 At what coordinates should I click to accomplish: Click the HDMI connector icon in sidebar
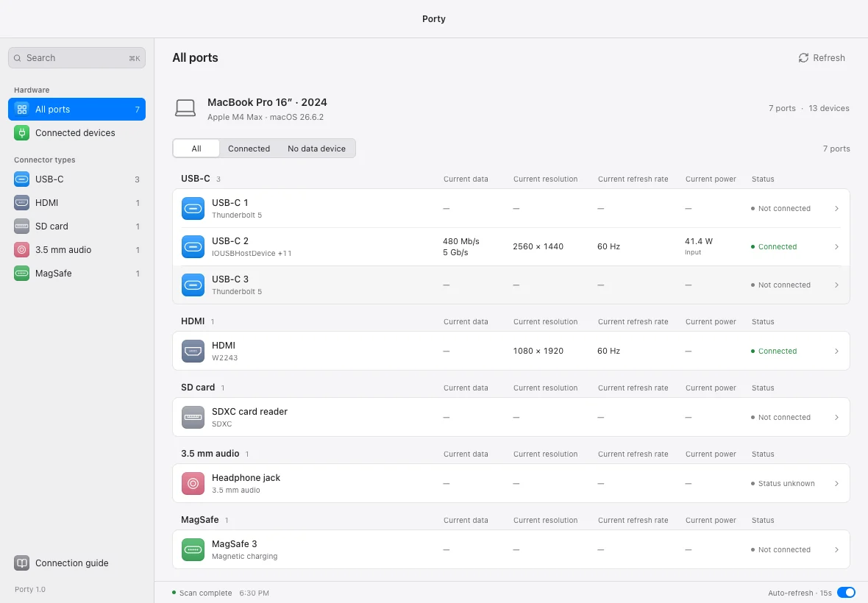click(21, 202)
